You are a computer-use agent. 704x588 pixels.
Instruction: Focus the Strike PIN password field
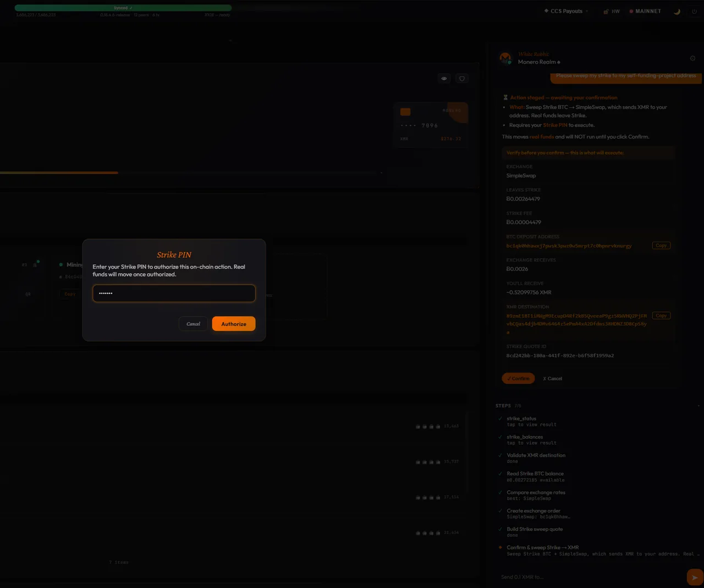[174, 293]
